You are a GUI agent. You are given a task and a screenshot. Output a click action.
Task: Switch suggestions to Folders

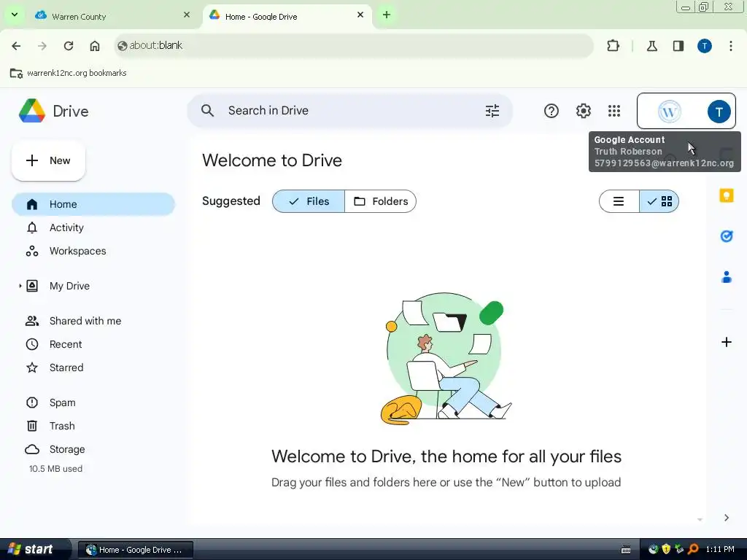tap(380, 201)
